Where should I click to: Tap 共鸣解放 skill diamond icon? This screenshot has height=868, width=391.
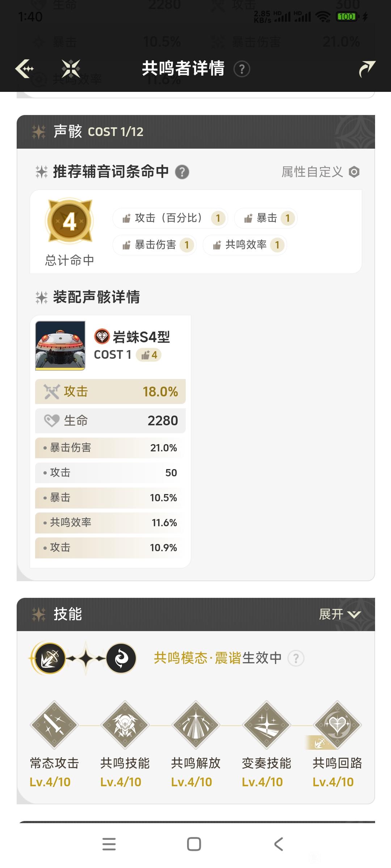click(x=196, y=725)
